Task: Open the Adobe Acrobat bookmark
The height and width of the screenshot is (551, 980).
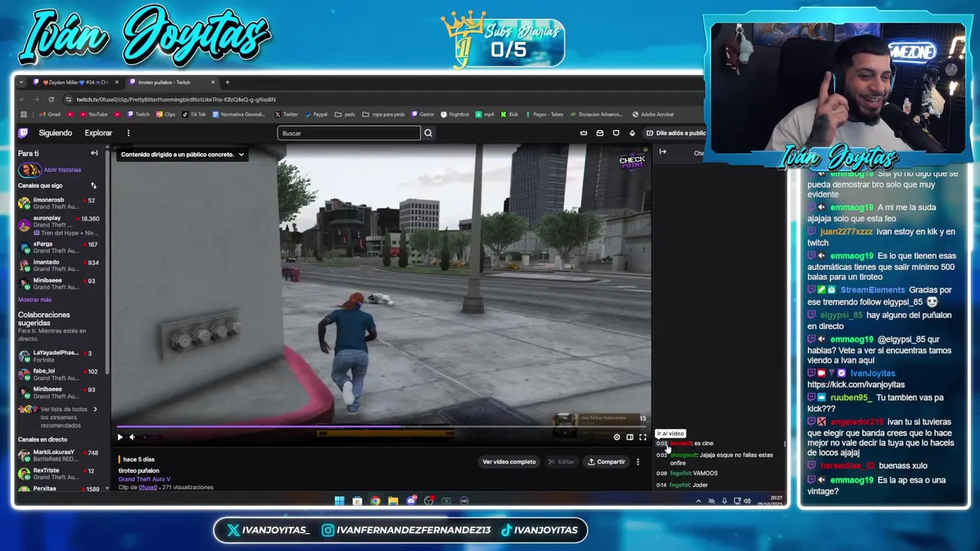Action: pyautogui.click(x=653, y=115)
